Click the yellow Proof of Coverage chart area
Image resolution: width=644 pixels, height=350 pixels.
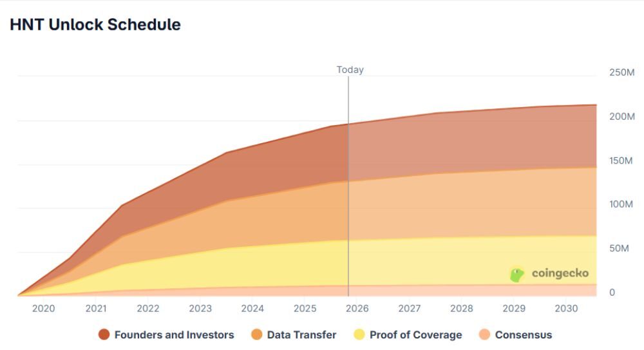coord(258,264)
